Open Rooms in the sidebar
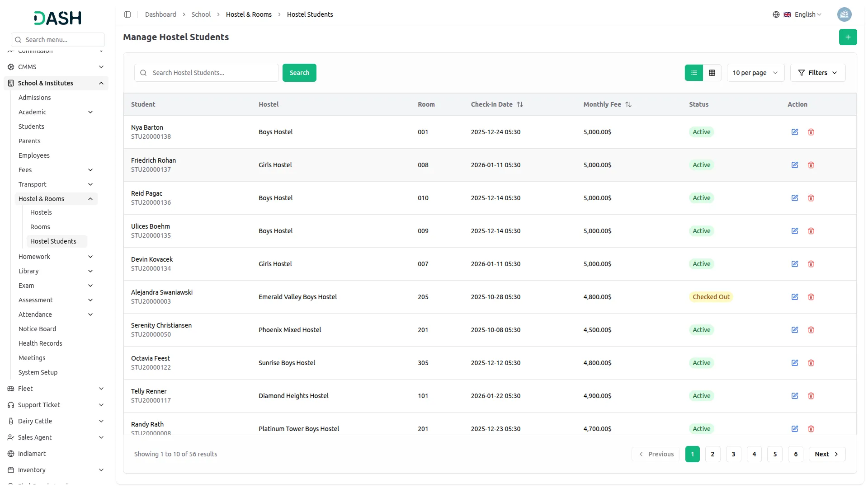The image size is (868, 488). click(x=40, y=227)
